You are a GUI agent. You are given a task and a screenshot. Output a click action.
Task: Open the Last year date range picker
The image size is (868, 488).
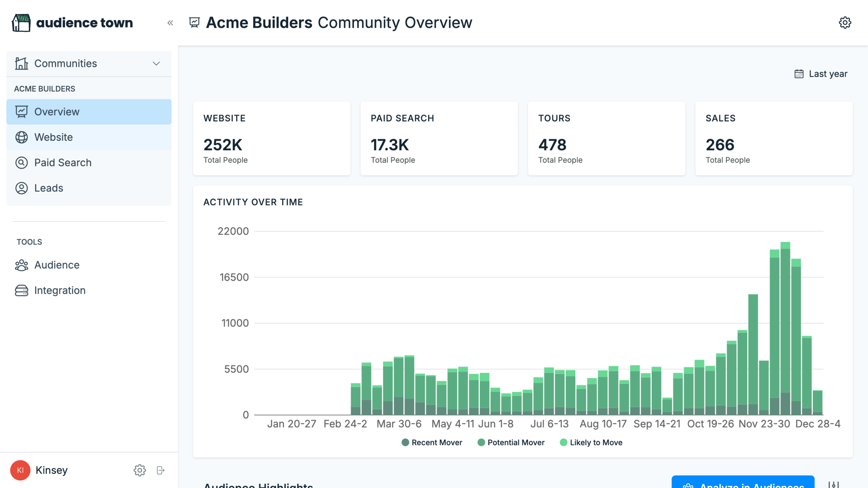click(x=821, y=74)
